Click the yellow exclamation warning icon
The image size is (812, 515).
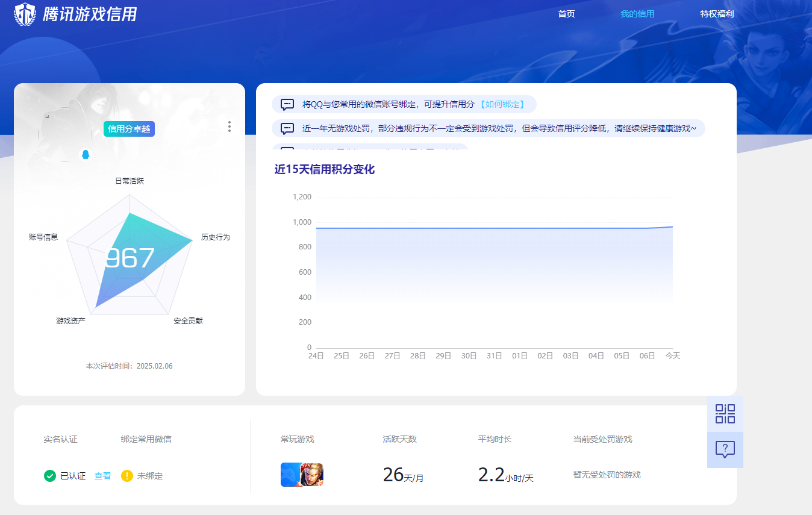click(x=127, y=476)
